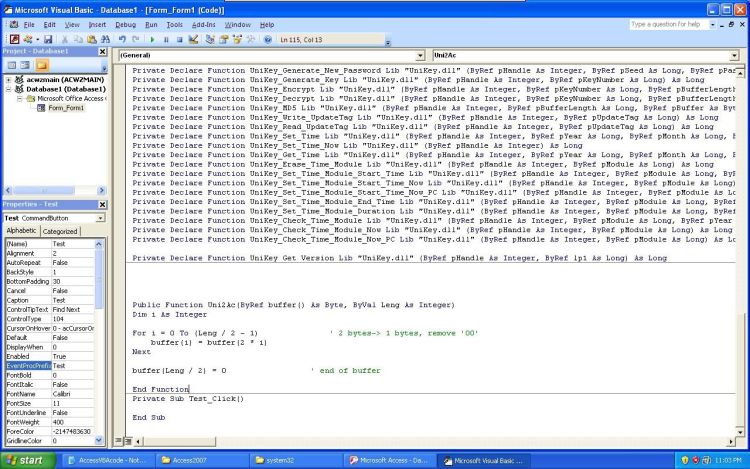This screenshot has width=750, height=469.
Task: Open the Edit menu
Action: click(x=49, y=24)
